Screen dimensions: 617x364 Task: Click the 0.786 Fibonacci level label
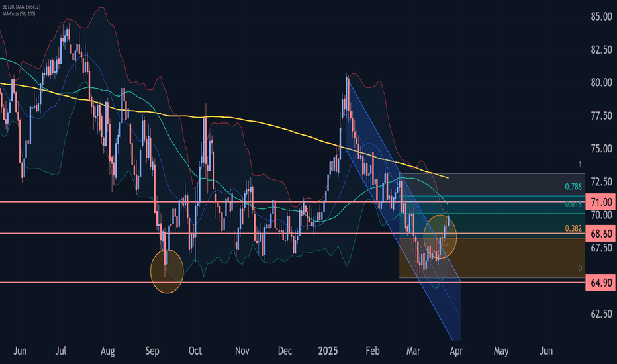pos(573,187)
